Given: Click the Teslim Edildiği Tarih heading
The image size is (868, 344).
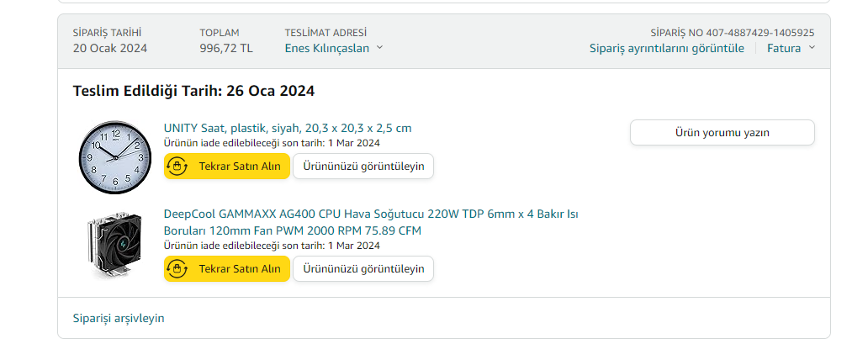Looking at the screenshot, I should coord(193,91).
